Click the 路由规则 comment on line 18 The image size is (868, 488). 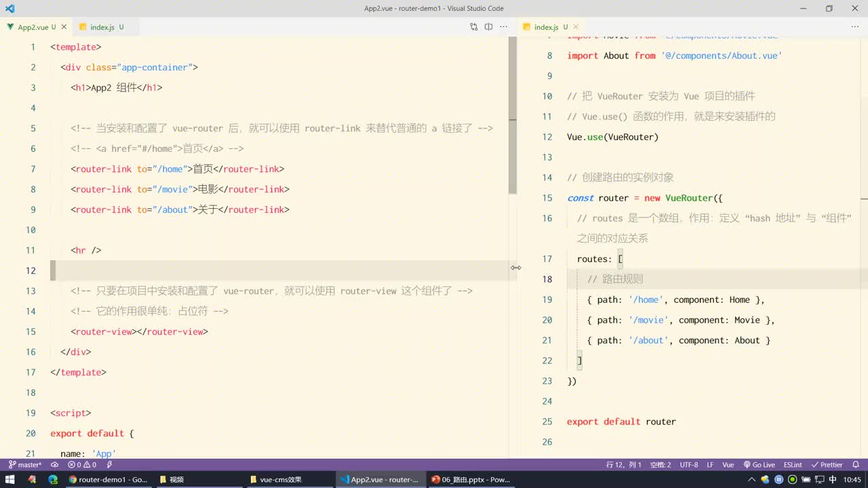click(615, 279)
